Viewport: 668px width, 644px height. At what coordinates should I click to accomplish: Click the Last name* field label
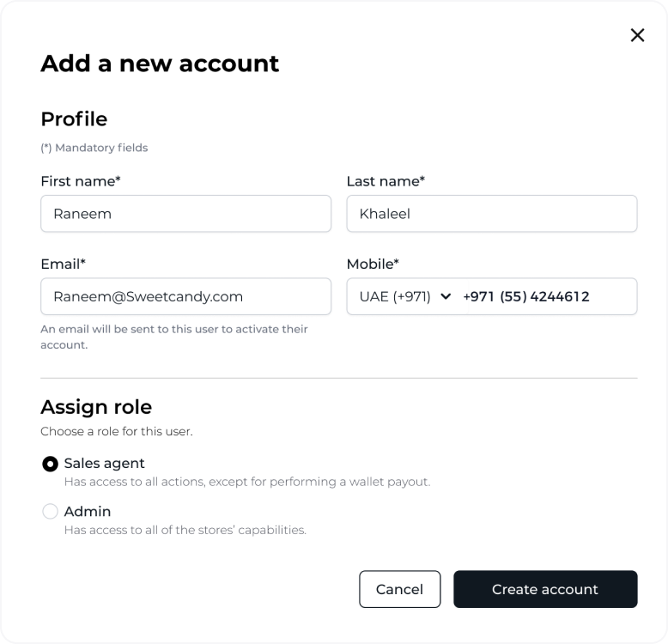386,181
